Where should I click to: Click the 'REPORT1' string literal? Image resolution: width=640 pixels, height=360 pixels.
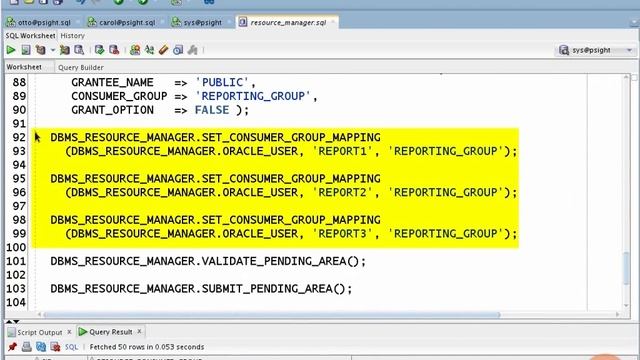pyautogui.click(x=342, y=151)
